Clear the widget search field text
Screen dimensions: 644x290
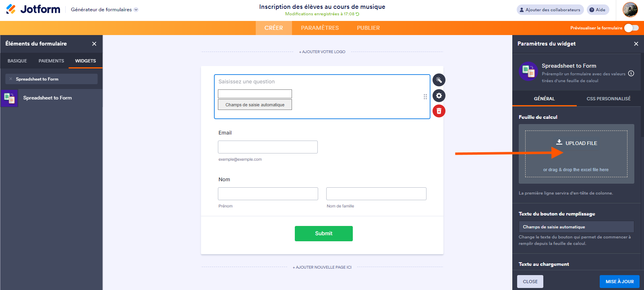[x=11, y=79]
